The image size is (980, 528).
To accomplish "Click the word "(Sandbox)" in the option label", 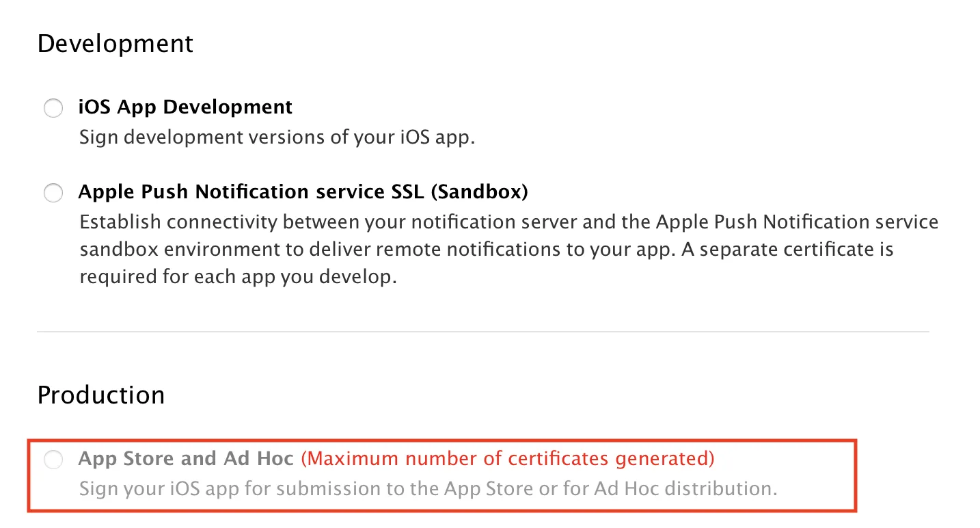I will (479, 192).
